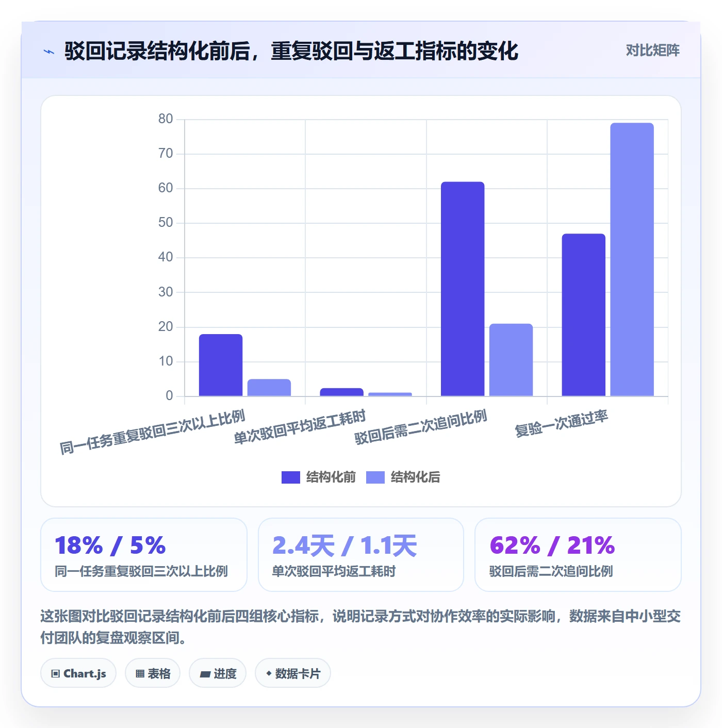Click the 结构化后 bar for 单次驳回平均返工耗时
Screen dimensions: 722x728
(390, 394)
